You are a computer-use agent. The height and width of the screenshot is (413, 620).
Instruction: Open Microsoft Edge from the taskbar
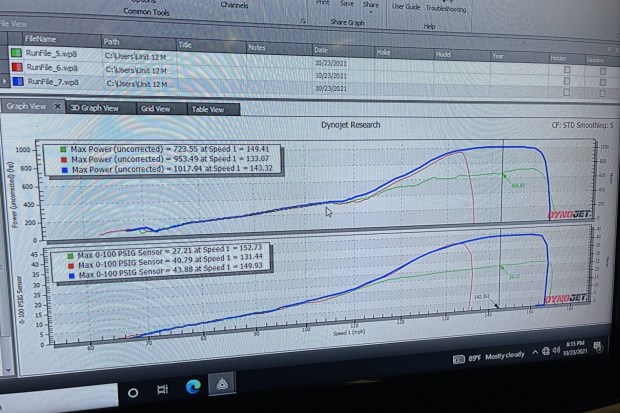pos(196,388)
